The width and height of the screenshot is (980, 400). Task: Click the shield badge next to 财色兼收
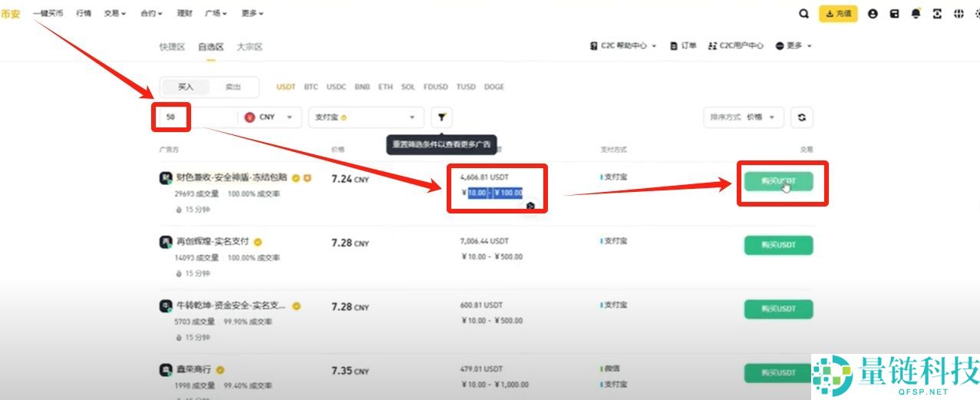tap(307, 178)
